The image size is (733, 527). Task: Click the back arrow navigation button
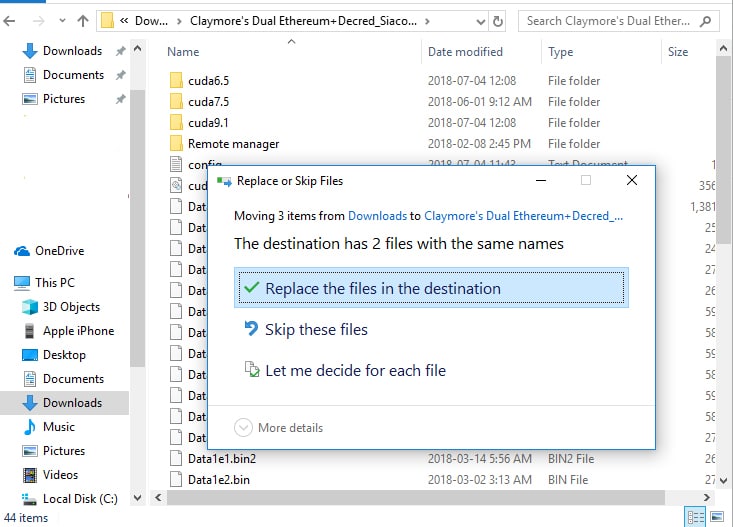(11, 20)
